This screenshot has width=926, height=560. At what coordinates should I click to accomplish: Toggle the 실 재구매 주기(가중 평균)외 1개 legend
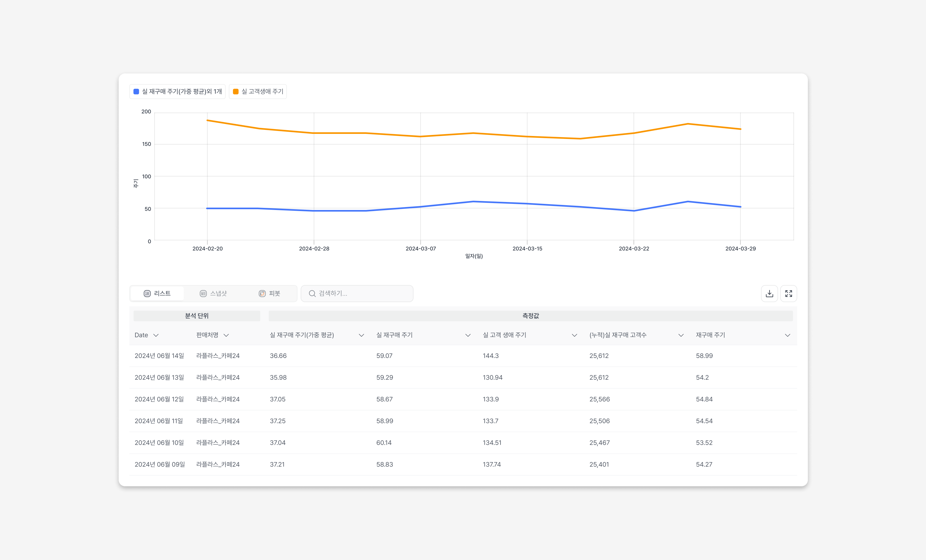pyautogui.click(x=181, y=91)
